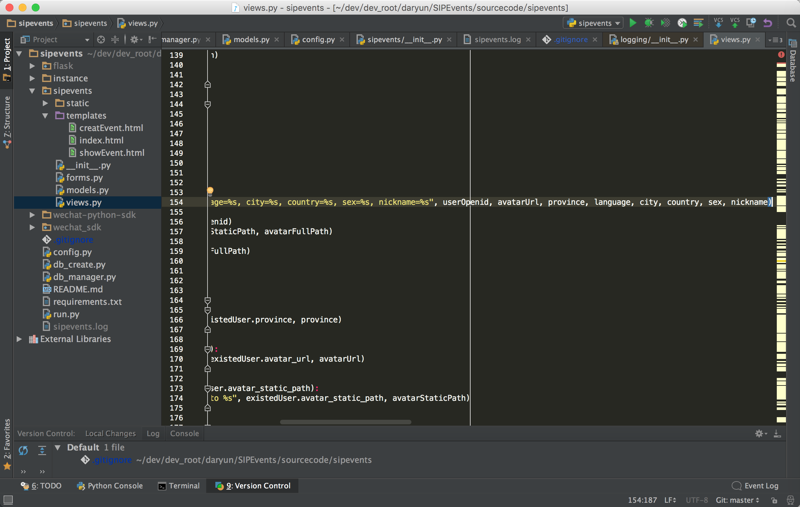Click the VCS Update Project icon
This screenshot has height=507, width=800.
point(718,22)
